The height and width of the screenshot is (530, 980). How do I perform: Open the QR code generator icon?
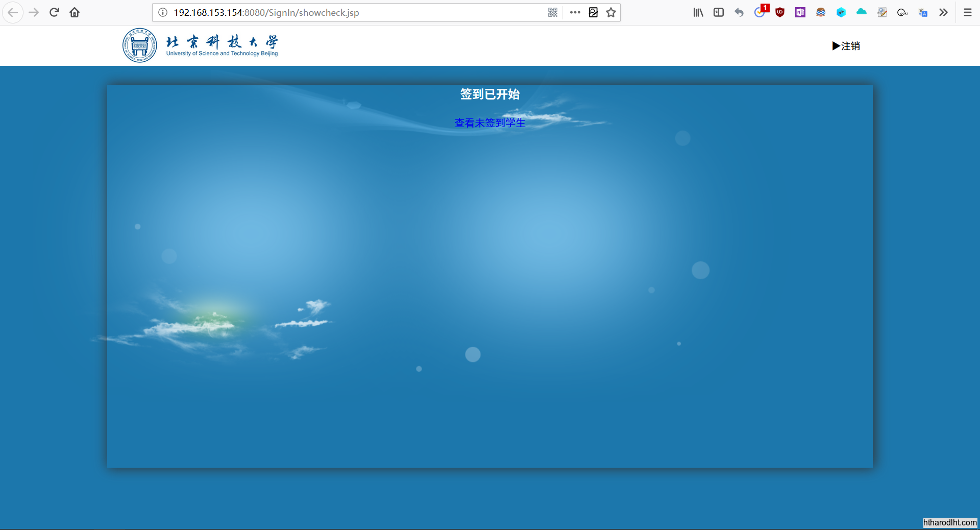click(553, 12)
